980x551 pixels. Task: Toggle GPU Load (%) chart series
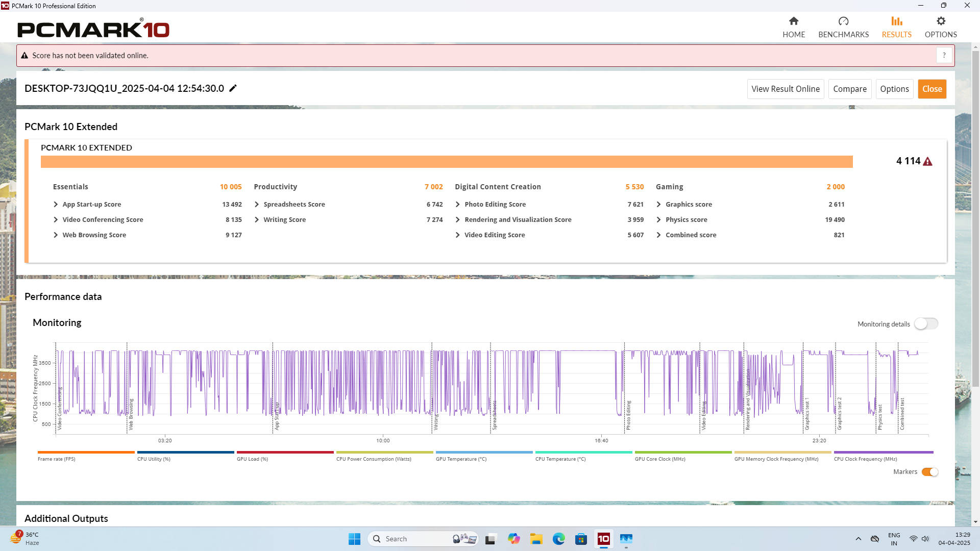(285, 456)
